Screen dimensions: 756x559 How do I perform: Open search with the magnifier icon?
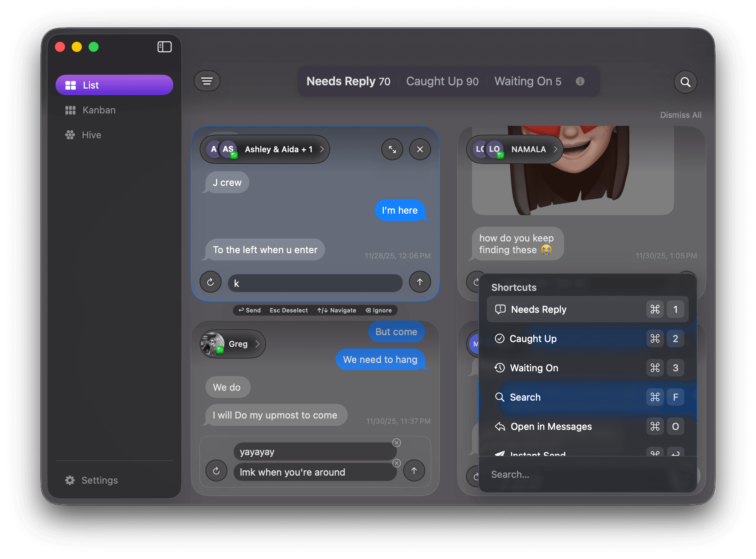685,82
